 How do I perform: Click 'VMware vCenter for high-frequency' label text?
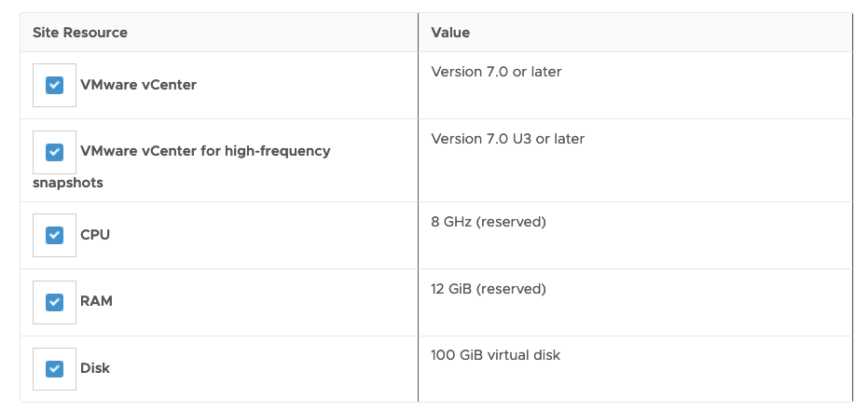coord(205,151)
